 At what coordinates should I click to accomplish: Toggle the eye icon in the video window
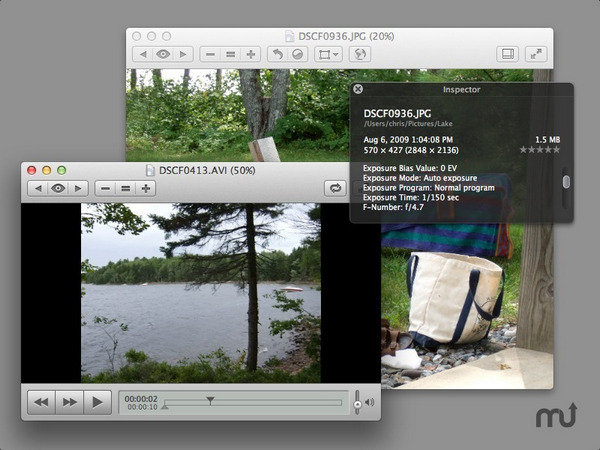click(59, 188)
